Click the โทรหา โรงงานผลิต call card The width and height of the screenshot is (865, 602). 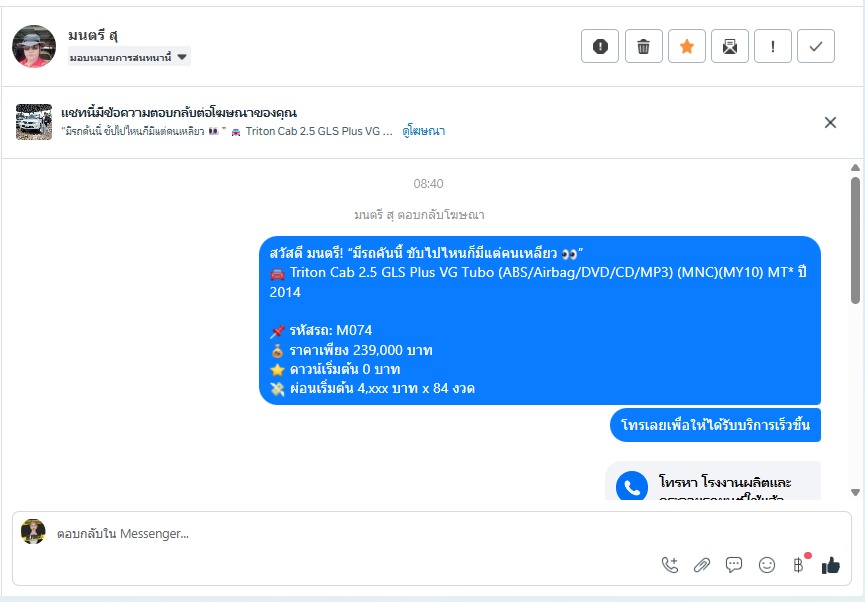pos(713,481)
